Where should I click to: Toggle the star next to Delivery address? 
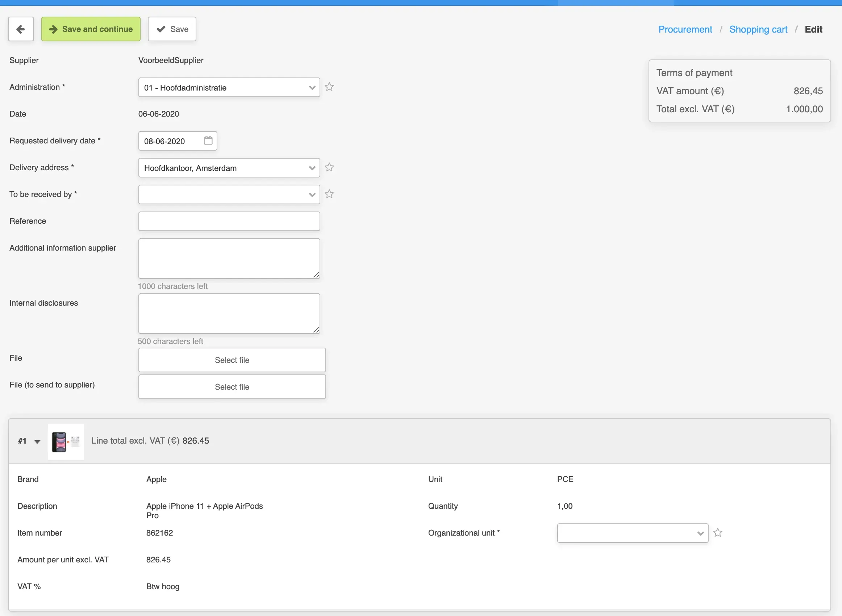point(329,167)
